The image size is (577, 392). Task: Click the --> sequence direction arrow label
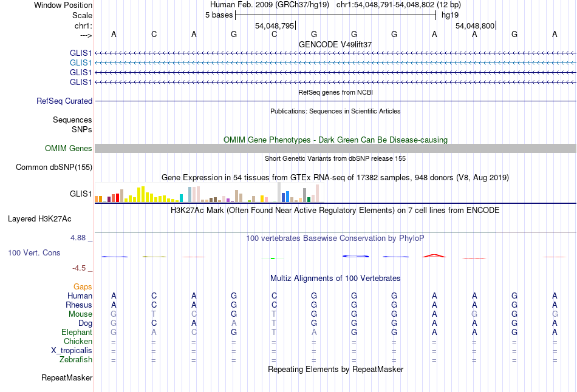[86, 35]
